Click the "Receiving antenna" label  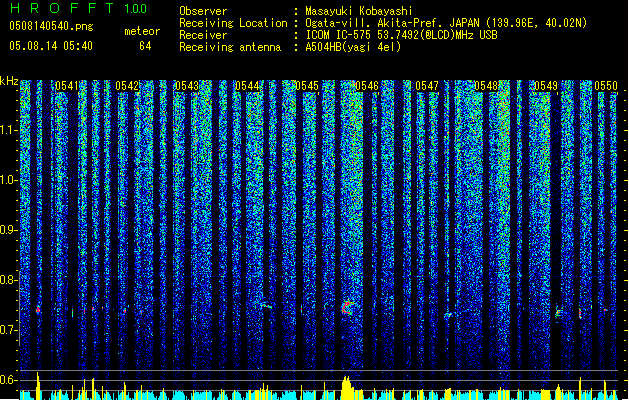(x=230, y=47)
